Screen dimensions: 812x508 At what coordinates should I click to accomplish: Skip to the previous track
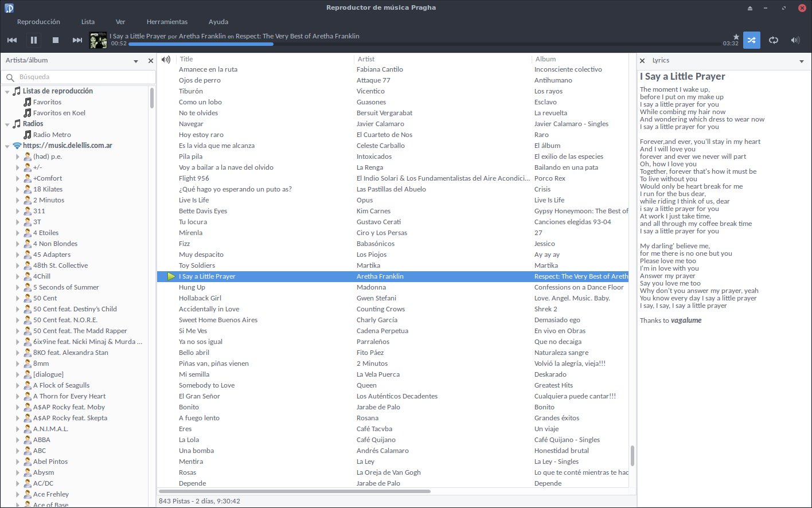tap(12, 40)
